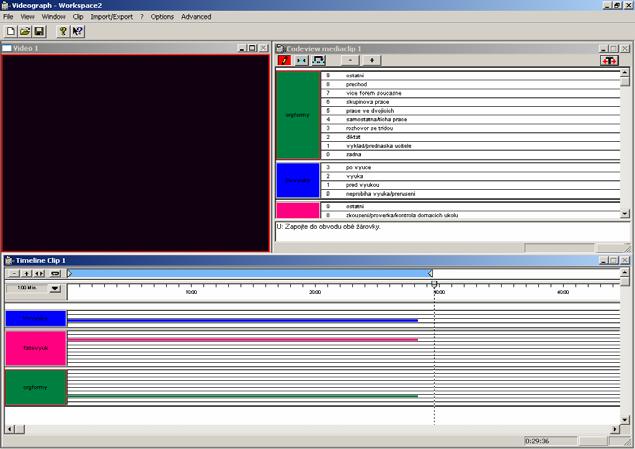Image resolution: width=635 pixels, height=449 pixels.
Task: Select code 'pred vyukou'
Action: coord(471,185)
